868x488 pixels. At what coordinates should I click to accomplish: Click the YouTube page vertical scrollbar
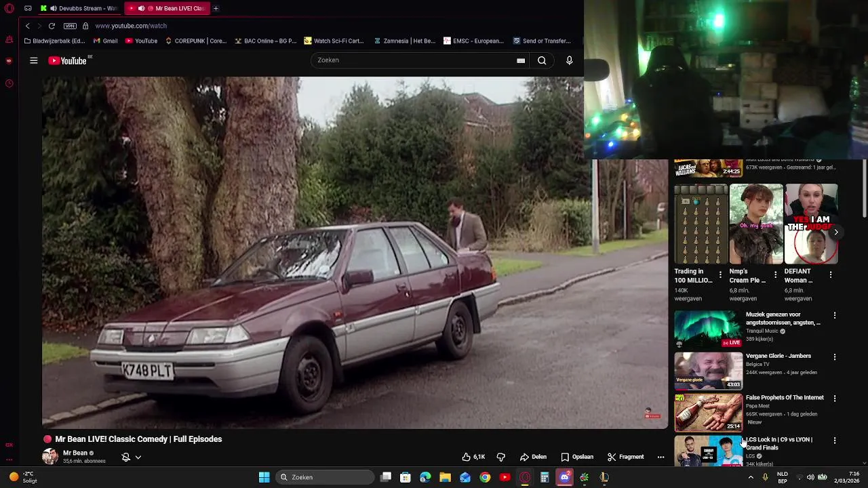click(x=865, y=190)
